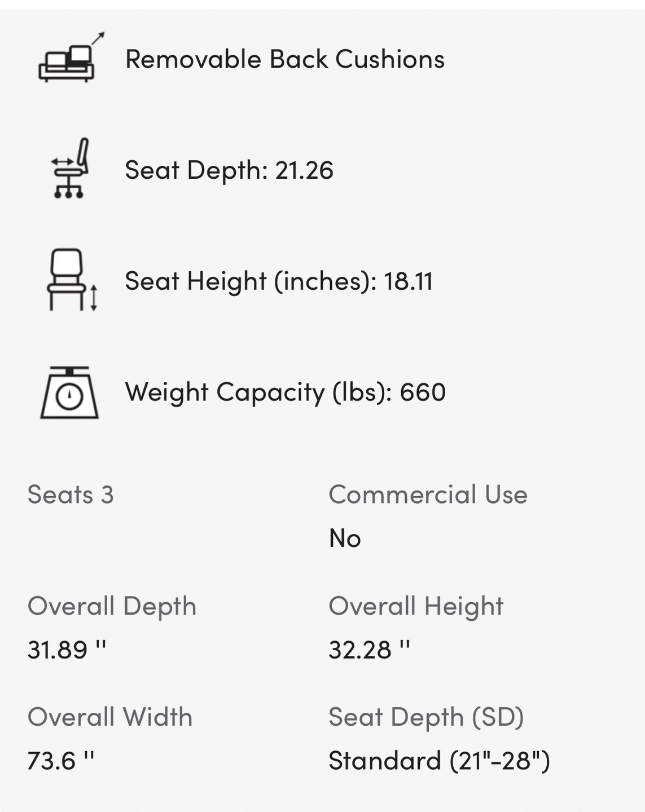This screenshot has height=812, width=645.
Task: Click the 660 weight capacity number
Action: (423, 392)
